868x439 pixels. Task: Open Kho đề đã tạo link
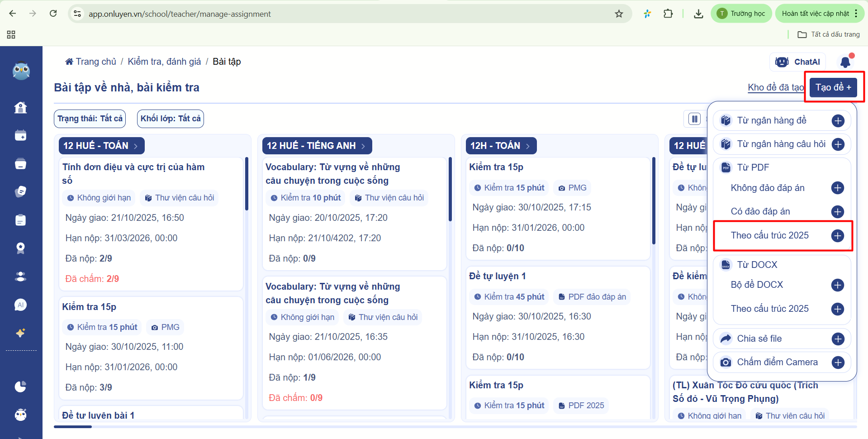click(x=775, y=87)
